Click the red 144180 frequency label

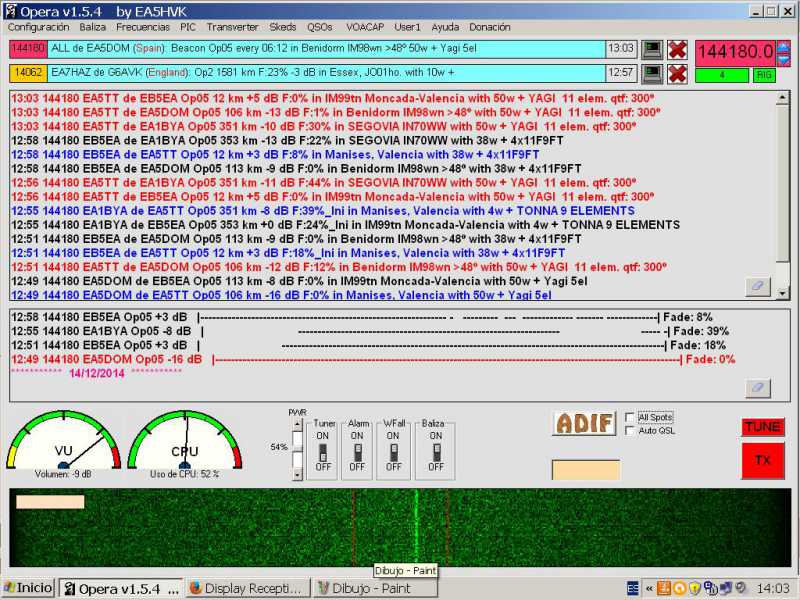point(28,49)
